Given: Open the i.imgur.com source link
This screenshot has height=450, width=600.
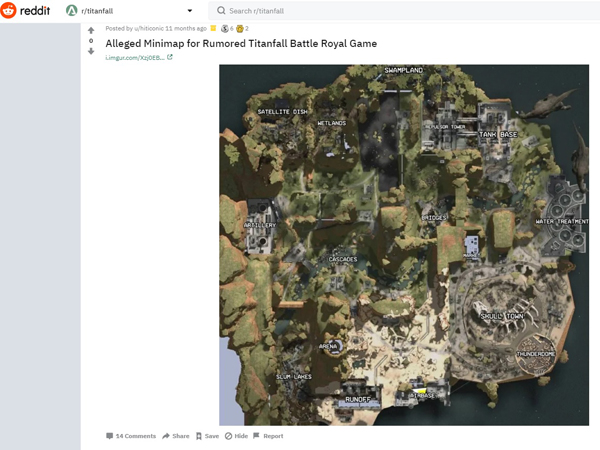Looking at the screenshot, I should (135, 57).
